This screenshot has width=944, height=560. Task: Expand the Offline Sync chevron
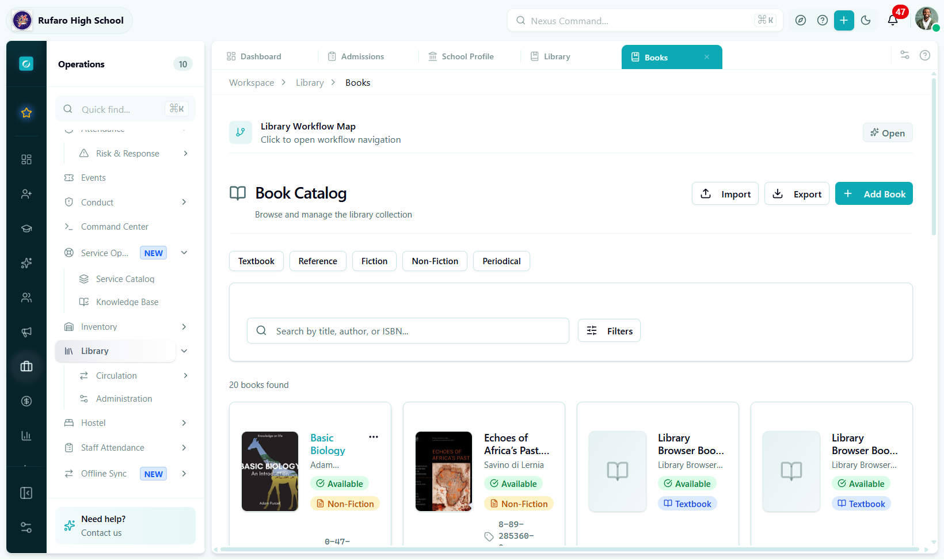click(184, 474)
